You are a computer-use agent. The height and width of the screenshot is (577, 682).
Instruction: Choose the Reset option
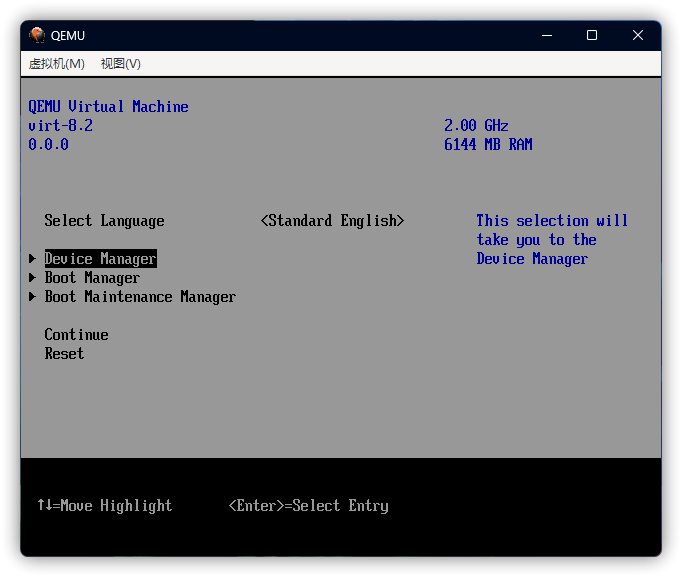point(64,354)
